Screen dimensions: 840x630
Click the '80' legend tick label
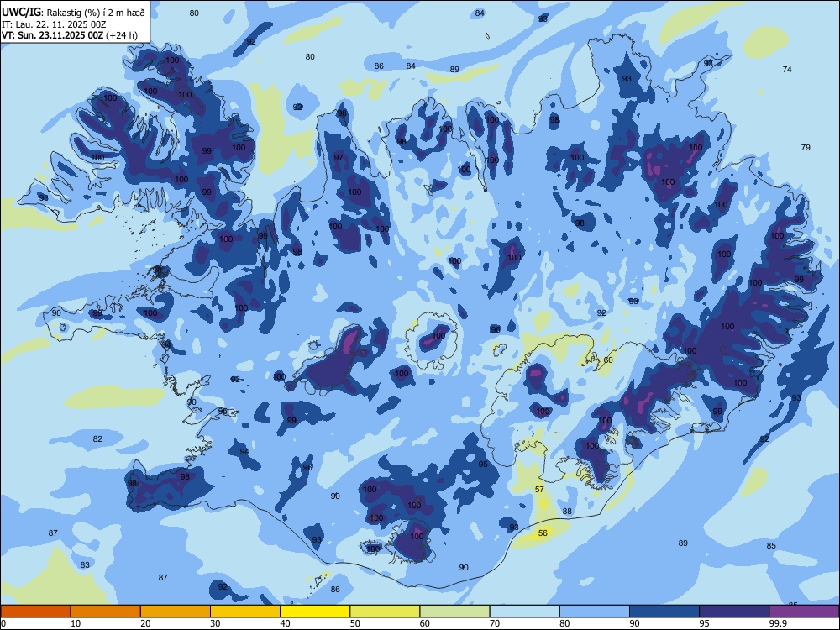[x=564, y=623]
